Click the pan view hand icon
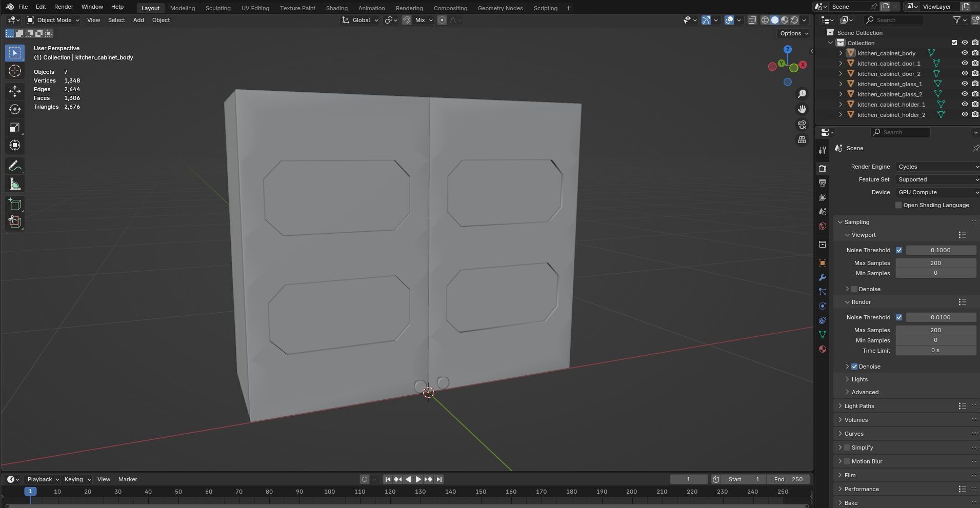Image resolution: width=980 pixels, height=508 pixels. [802, 109]
